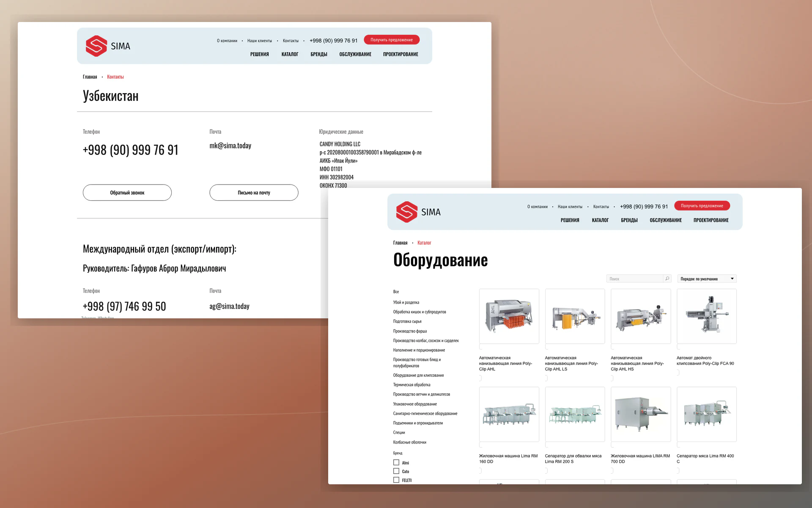
Task: Open the Poly-Clip AHL HS product thumbnail
Action: pos(641,316)
